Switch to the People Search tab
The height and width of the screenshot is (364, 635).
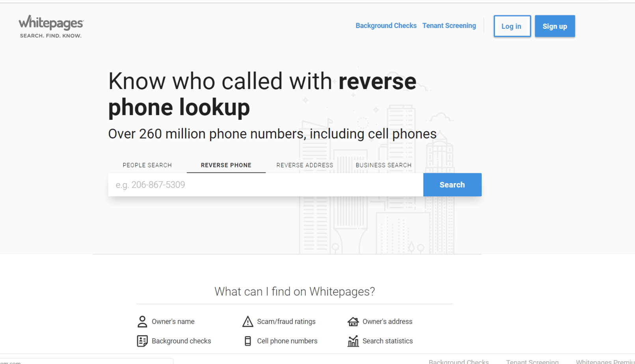click(x=147, y=165)
